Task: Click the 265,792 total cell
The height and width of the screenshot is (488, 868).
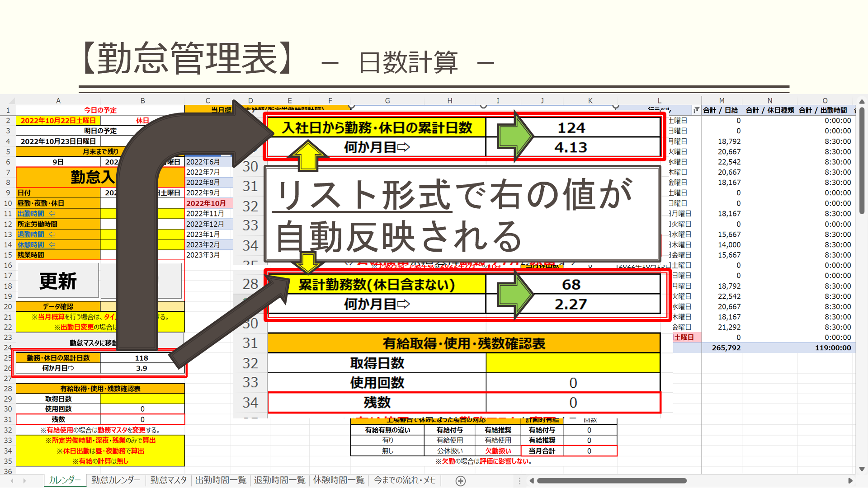Action: point(722,348)
